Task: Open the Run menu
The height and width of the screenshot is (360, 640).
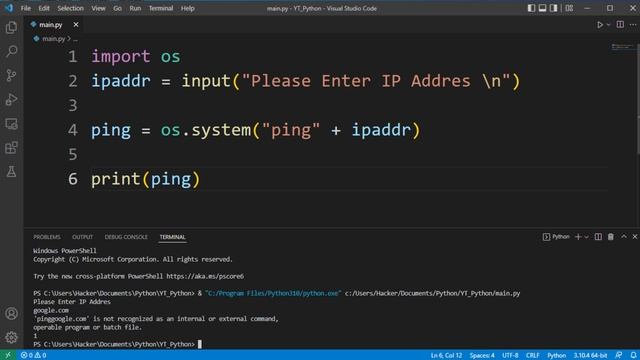Action: (135, 8)
